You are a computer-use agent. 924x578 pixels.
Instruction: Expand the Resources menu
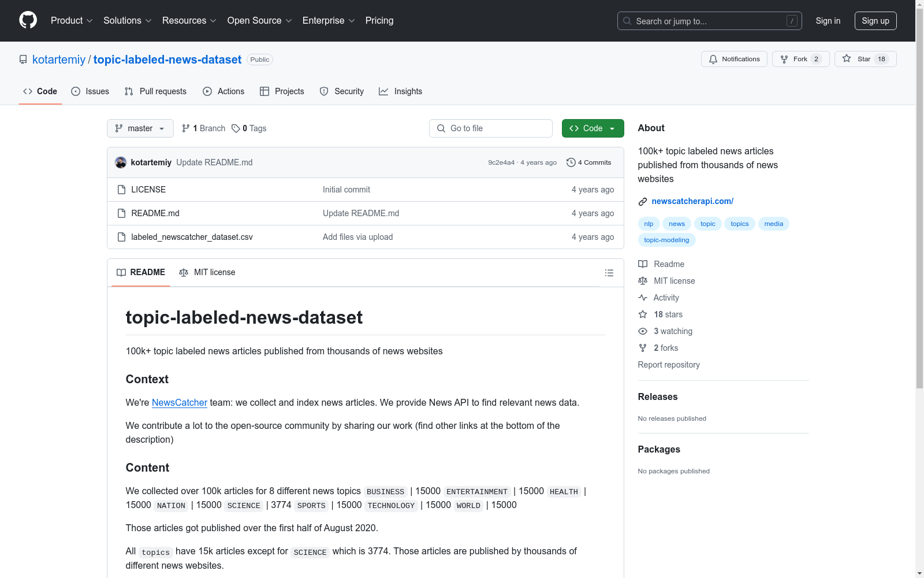coord(189,20)
